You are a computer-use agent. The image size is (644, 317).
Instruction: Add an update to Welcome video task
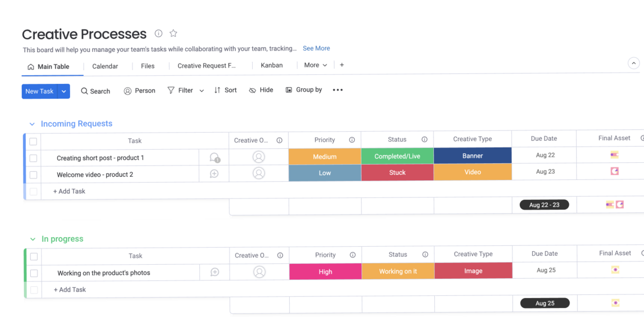[214, 174]
